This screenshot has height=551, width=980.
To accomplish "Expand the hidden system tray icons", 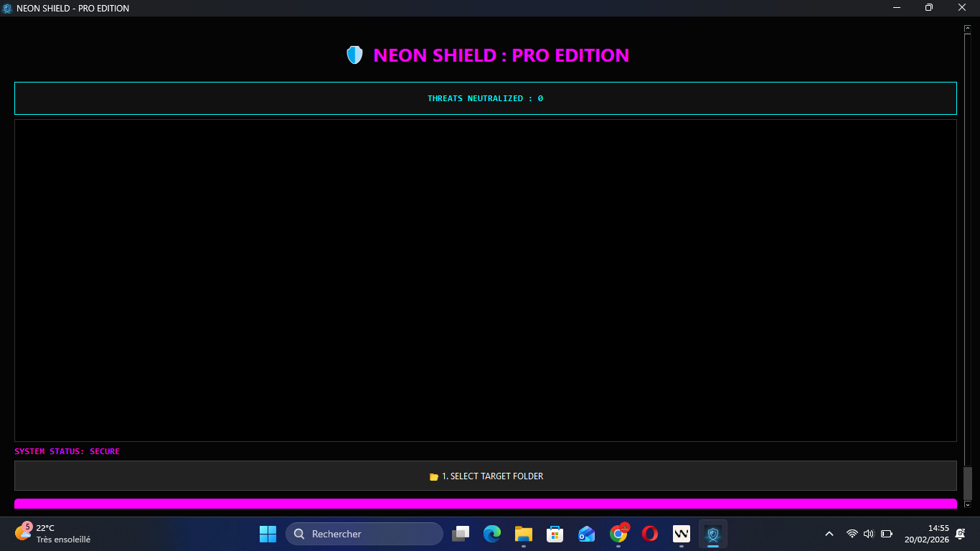I will [829, 534].
